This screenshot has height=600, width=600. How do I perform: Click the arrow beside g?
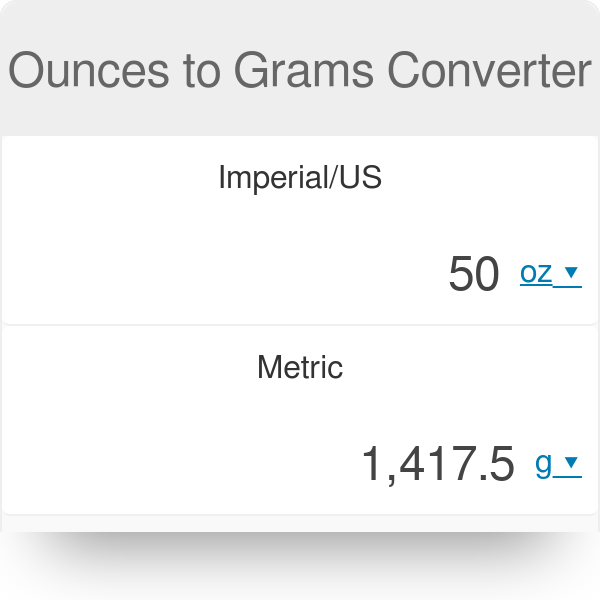[x=571, y=462]
